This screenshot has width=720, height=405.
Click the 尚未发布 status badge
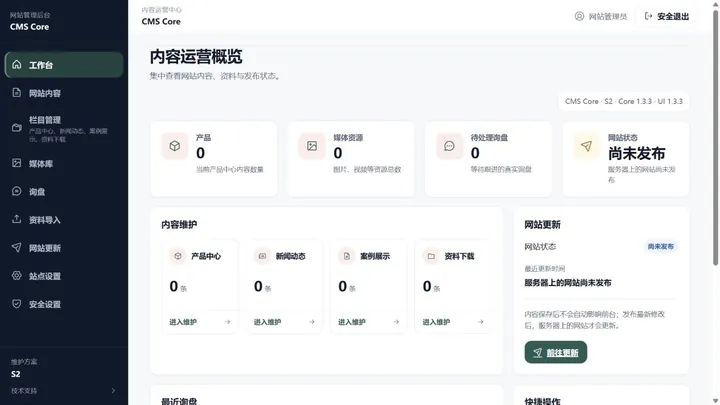(660, 247)
